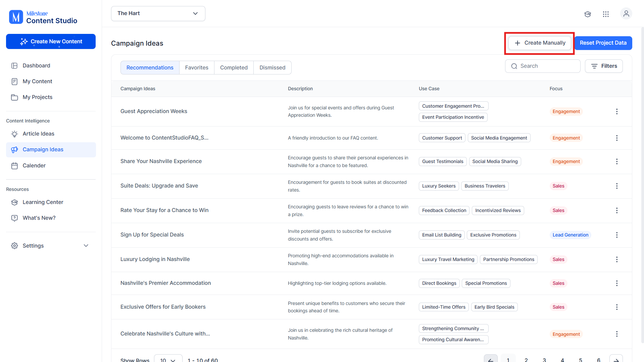Image resolution: width=644 pixels, height=362 pixels.
Task: Click the My Content document icon
Action: pyautogui.click(x=14, y=82)
